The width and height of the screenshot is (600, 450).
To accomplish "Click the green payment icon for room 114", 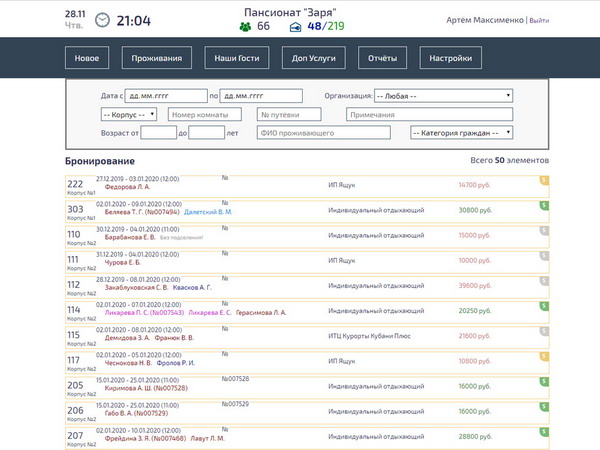I will pos(544,306).
